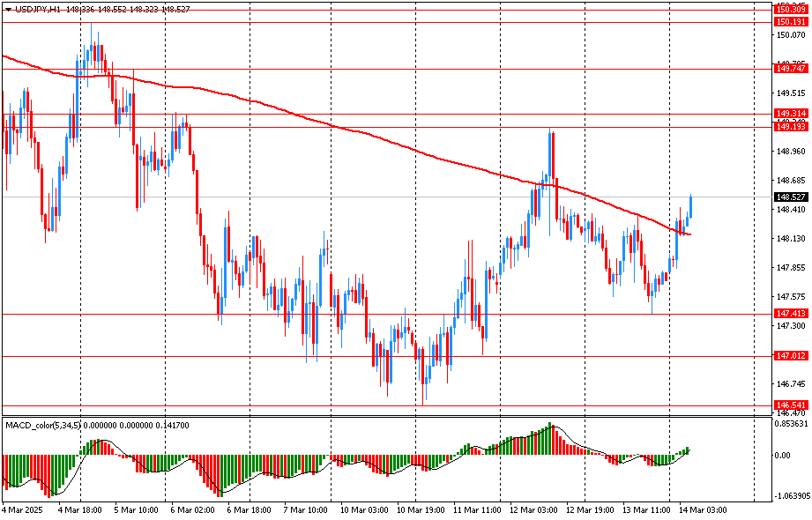
Task: Select the 146.541 price level tag
Action: 790,405
